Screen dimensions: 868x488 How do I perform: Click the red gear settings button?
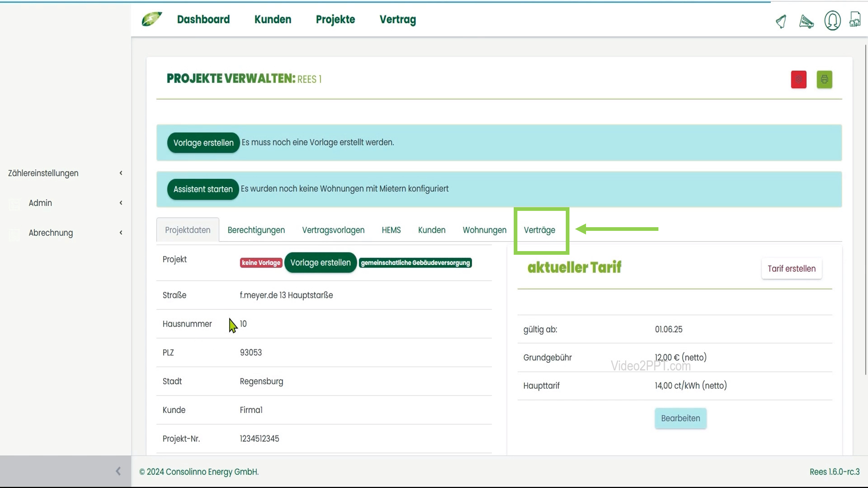tap(799, 79)
